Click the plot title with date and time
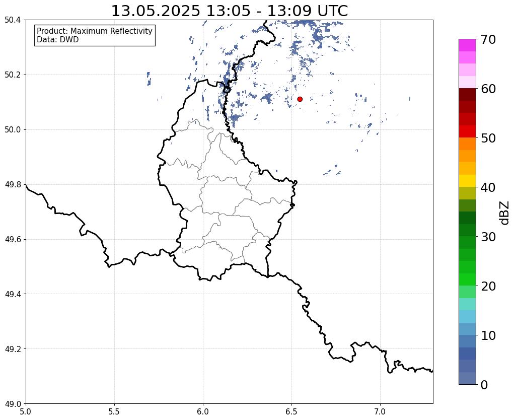 click(x=229, y=11)
